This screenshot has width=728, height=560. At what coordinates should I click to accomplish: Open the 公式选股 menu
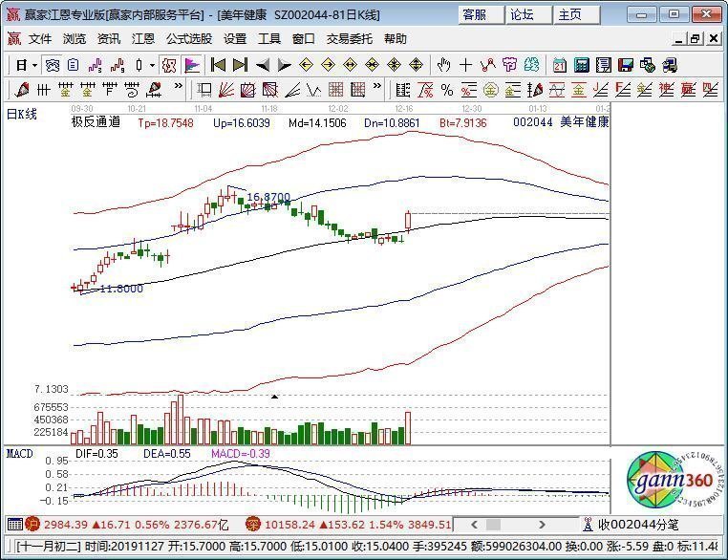[189, 39]
